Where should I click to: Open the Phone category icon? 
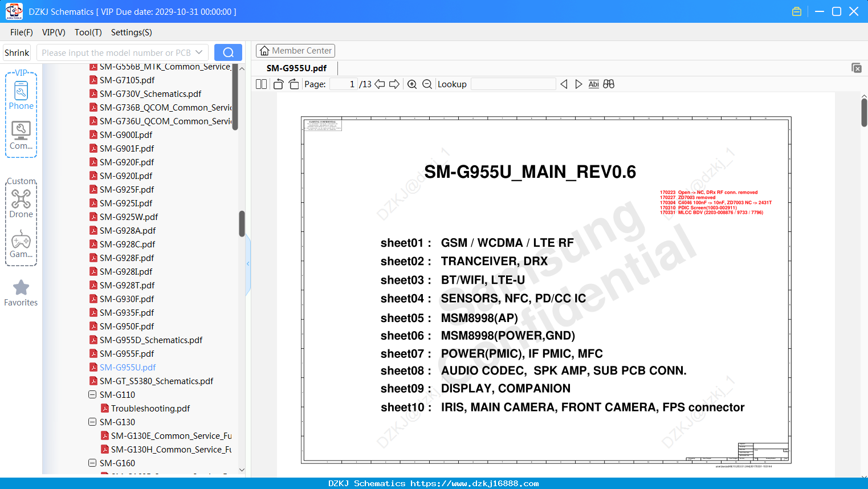pyautogui.click(x=21, y=95)
